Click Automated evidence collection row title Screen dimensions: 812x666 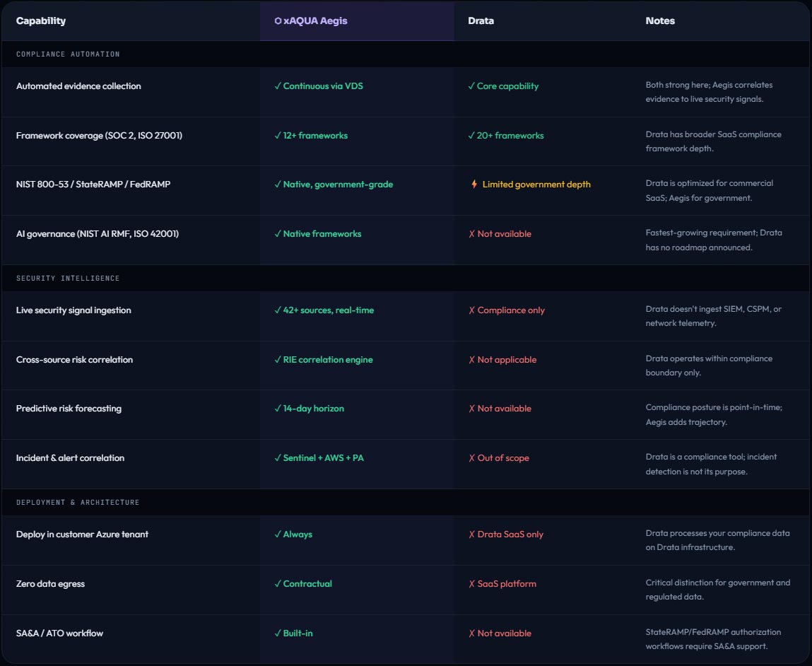point(78,86)
